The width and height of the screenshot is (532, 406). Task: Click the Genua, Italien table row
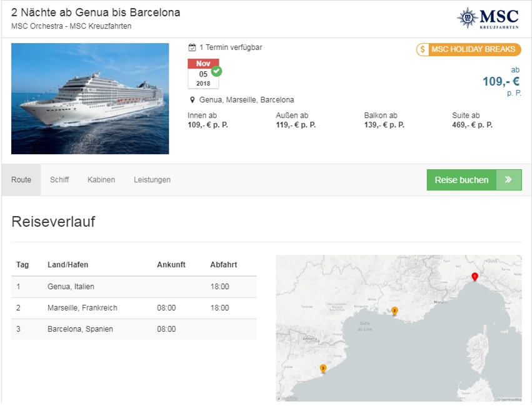coord(134,287)
